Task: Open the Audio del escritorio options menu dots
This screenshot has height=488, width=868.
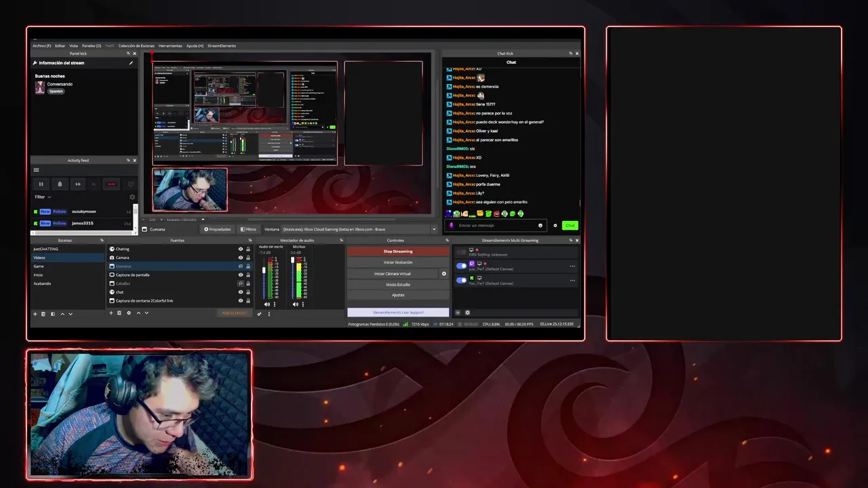Action: tap(273, 304)
